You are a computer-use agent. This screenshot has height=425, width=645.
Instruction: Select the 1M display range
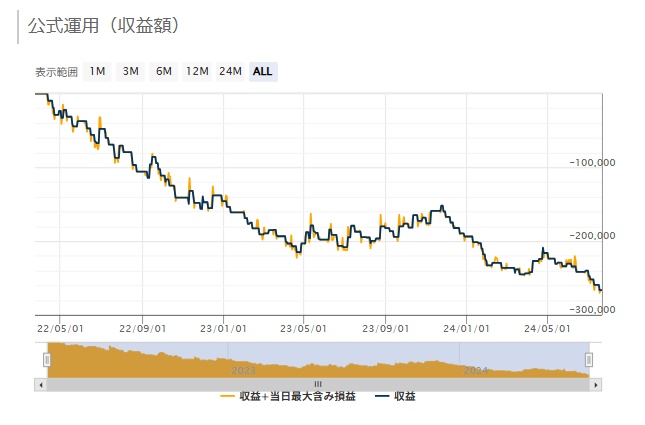[97, 71]
